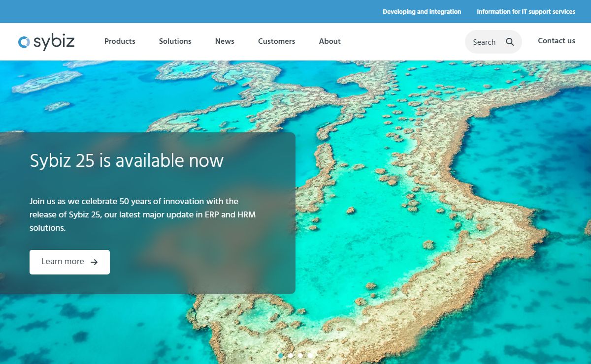The height and width of the screenshot is (364, 591).
Task: Switch to the fourth carousel slide dot
Action: 310,355
